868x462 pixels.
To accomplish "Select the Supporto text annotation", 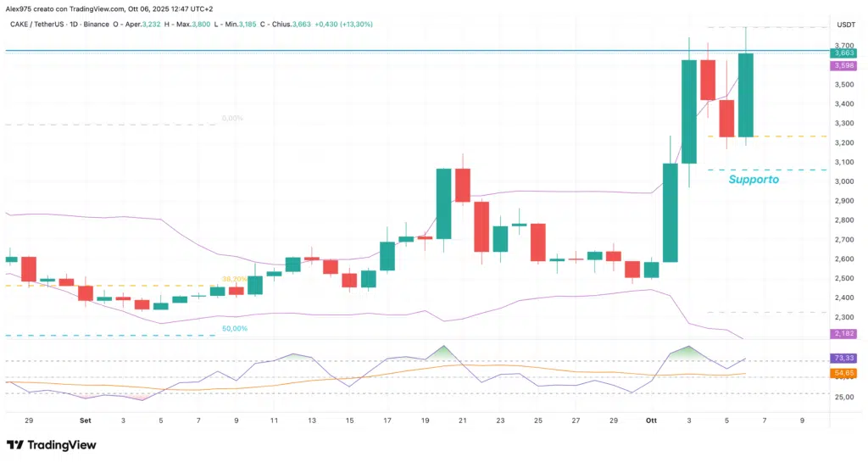I will tap(754, 180).
